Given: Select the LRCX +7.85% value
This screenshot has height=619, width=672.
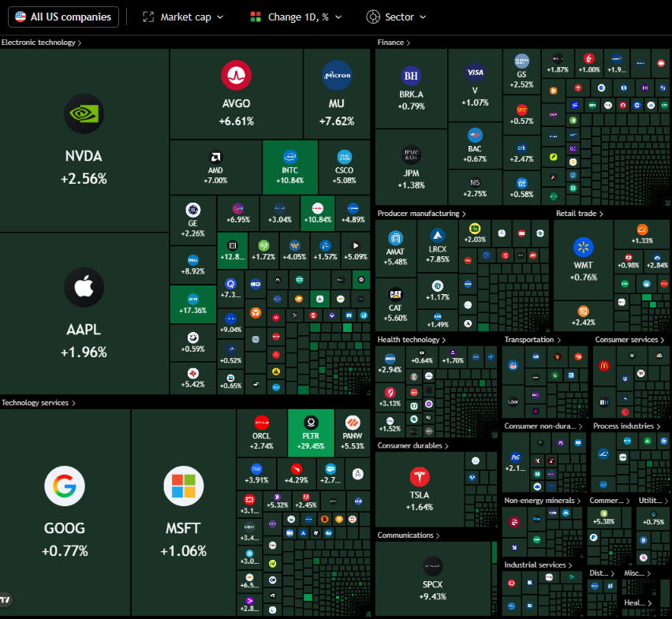Looking at the screenshot, I should [437, 259].
